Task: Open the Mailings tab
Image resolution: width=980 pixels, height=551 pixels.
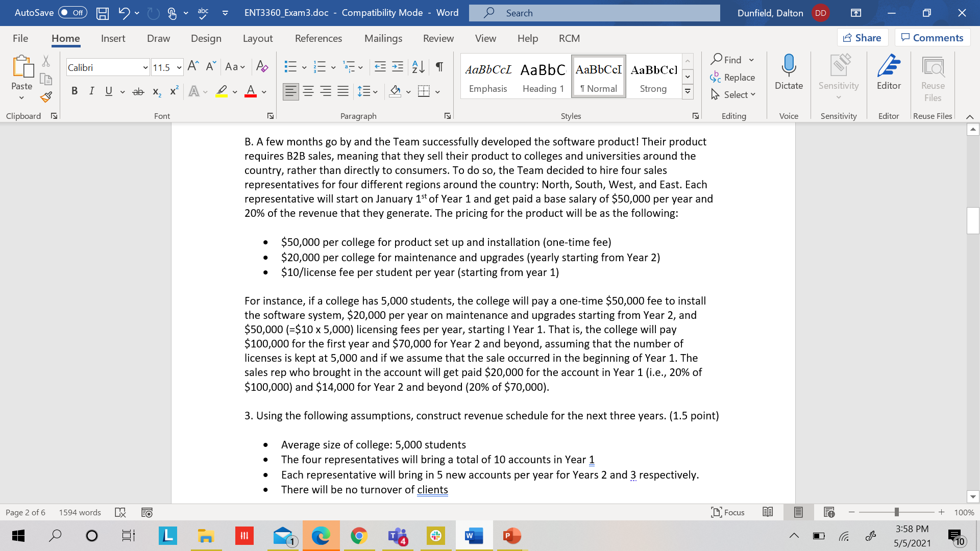Action: pyautogui.click(x=383, y=38)
